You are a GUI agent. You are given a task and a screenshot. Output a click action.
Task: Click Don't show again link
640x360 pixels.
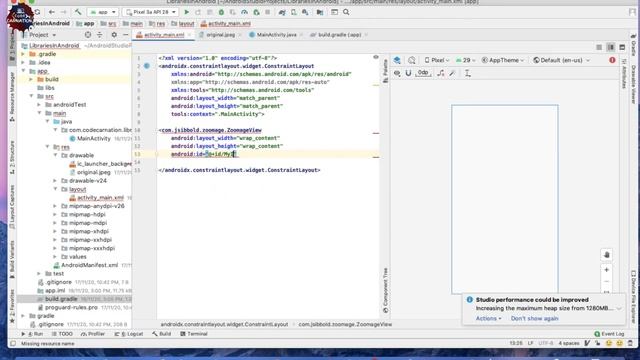point(534,318)
